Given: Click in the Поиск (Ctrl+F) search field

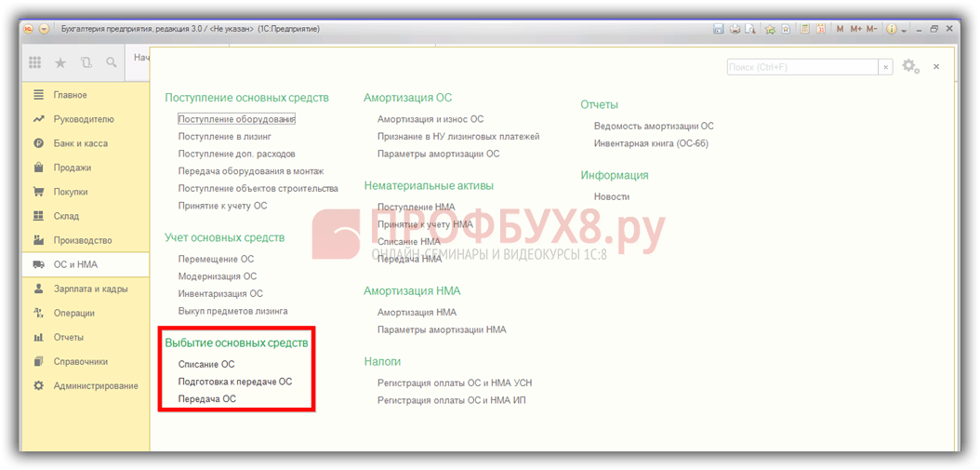Looking at the screenshot, I should point(801,67).
